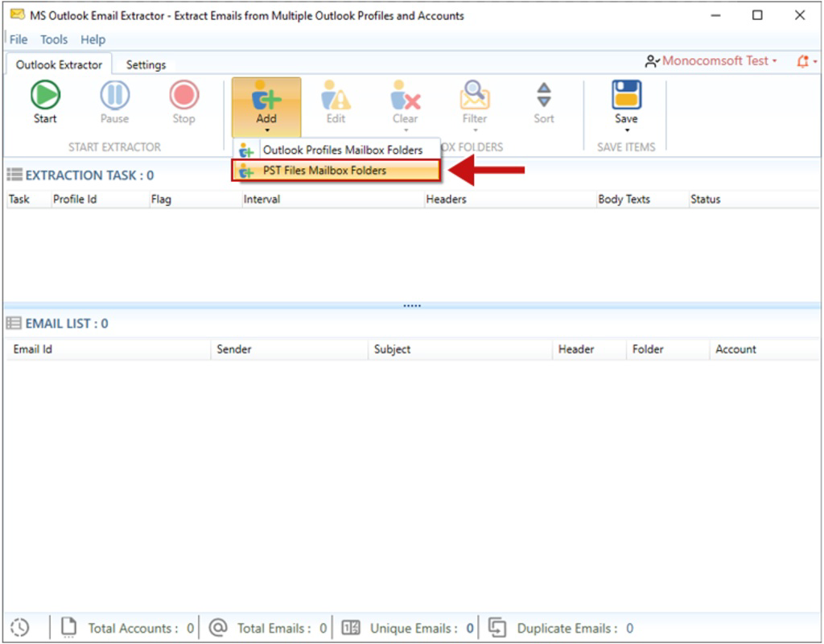Click the Clear mailbox folders icon
This screenshot has width=824, height=644.
click(406, 95)
